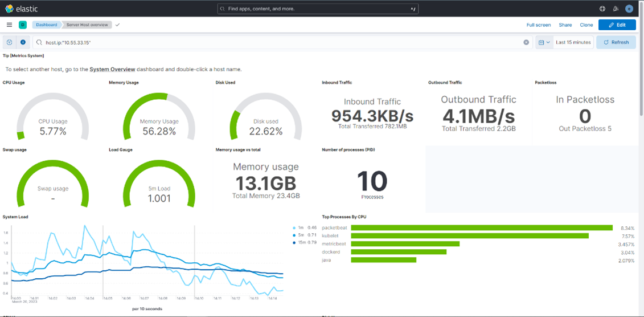This screenshot has width=644, height=317.
Task: Expand the Last 15 minutes time range
Action: point(573,42)
